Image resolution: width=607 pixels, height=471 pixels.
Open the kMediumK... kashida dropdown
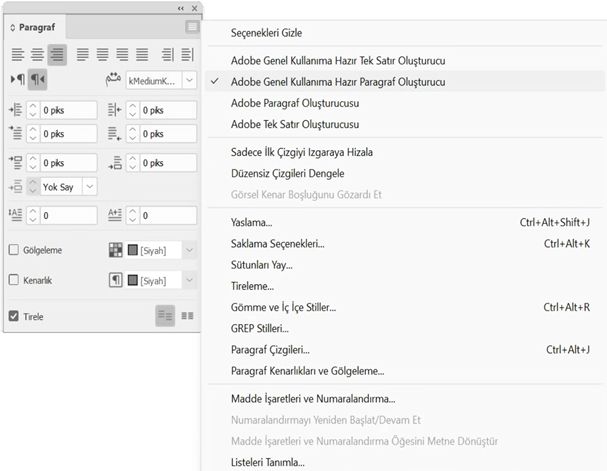tap(189, 80)
